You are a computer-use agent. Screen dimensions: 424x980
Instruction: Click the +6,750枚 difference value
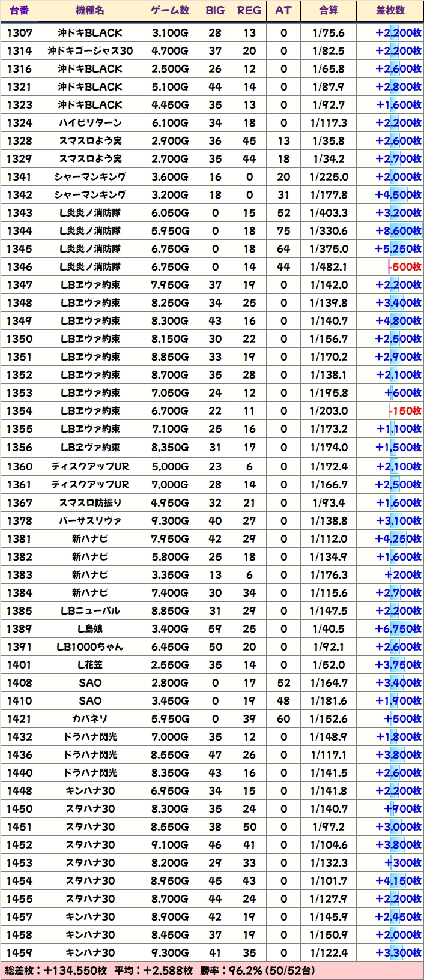(x=398, y=628)
